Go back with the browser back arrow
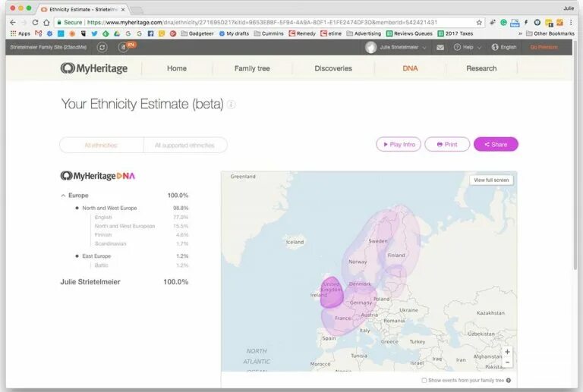This screenshot has height=392, width=583. pyautogui.click(x=13, y=22)
